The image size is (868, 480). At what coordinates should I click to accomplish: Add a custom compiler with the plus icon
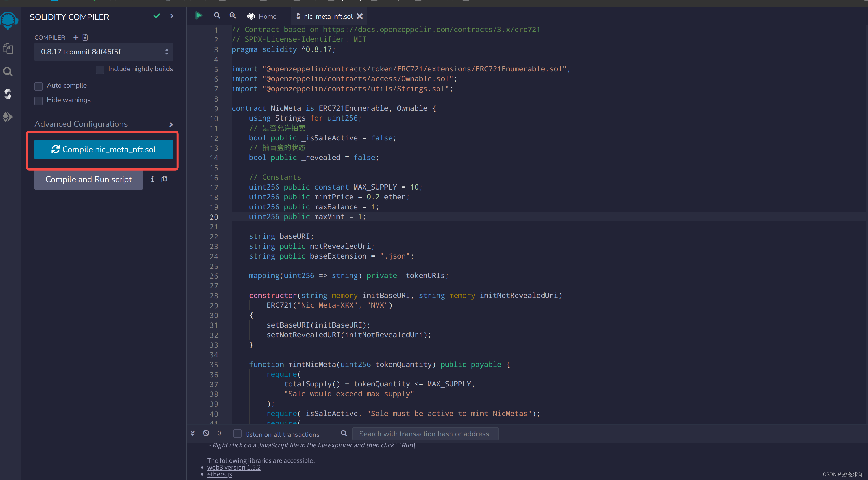click(x=76, y=37)
